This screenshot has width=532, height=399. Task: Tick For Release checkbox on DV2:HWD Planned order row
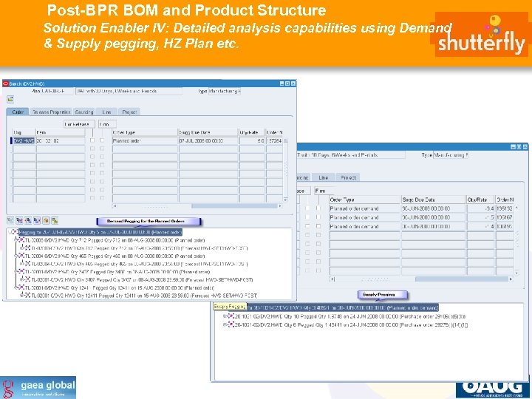92,140
